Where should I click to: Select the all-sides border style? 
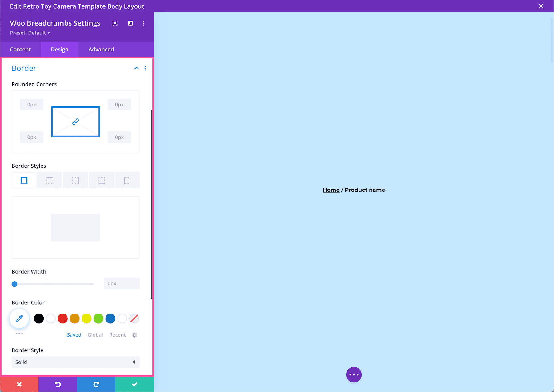pyautogui.click(x=24, y=180)
